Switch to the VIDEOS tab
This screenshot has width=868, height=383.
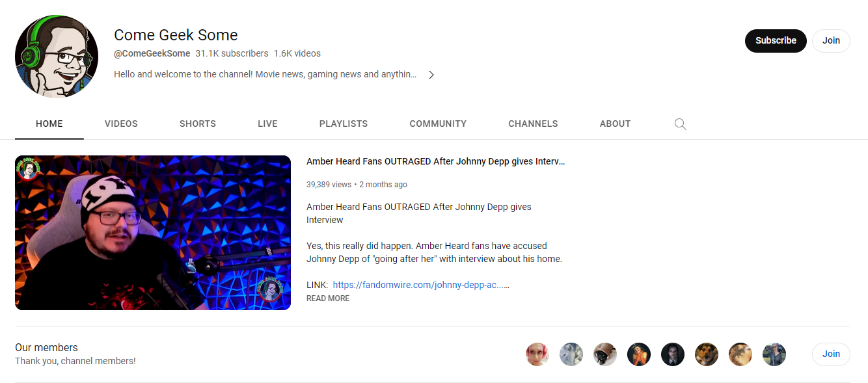[121, 124]
